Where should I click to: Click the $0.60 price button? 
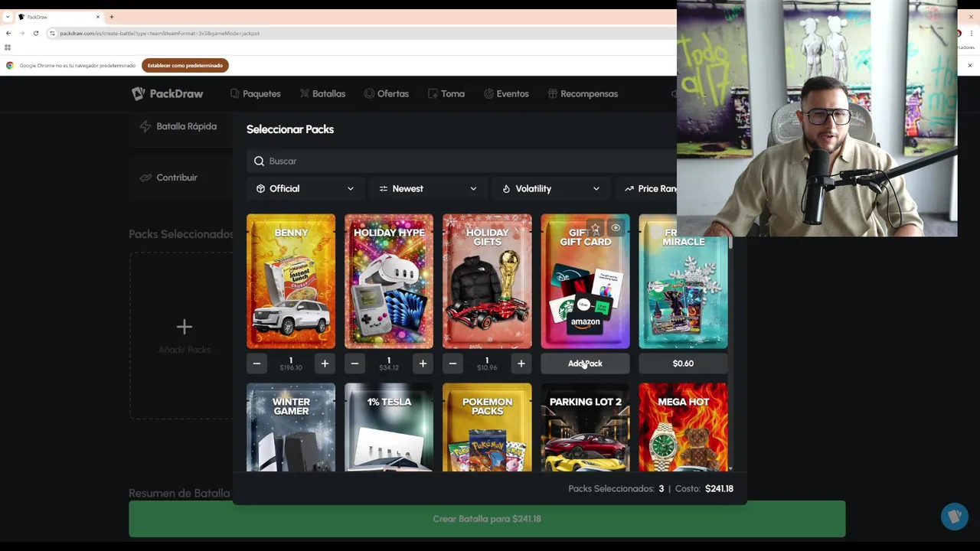point(683,364)
